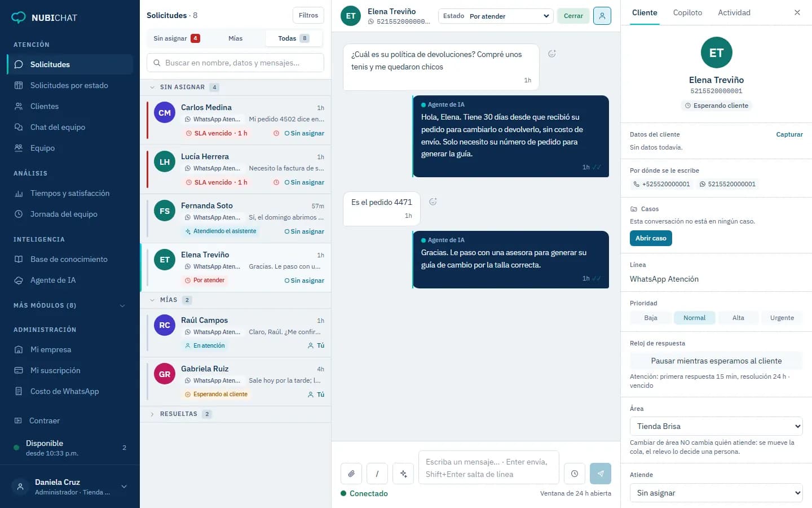Viewport: 812px width, 508px height.
Task: Click the AI sparkle suggestion icon
Action: (403, 474)
